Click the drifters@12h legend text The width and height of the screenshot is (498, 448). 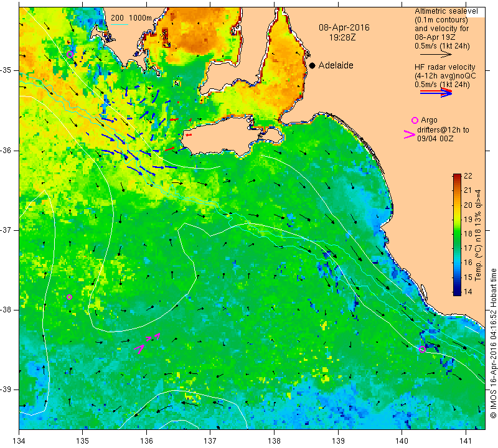pyautogui.click(x=443, y=130)
